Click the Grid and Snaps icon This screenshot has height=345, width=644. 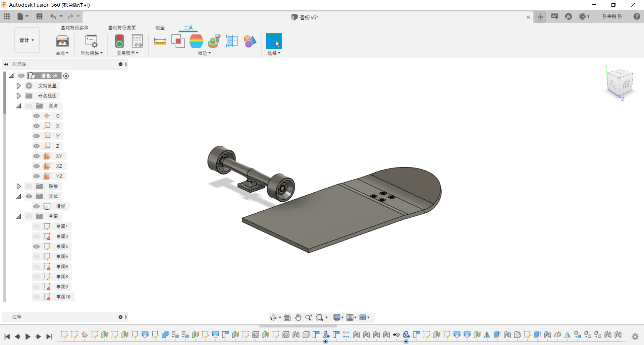click(x=350, y=318)
